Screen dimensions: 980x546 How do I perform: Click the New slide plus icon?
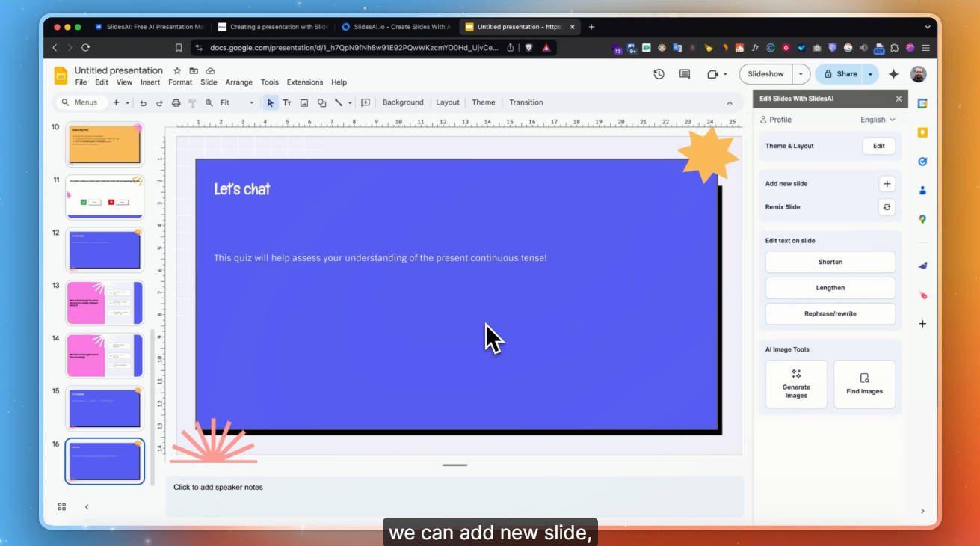coord(116,102)
